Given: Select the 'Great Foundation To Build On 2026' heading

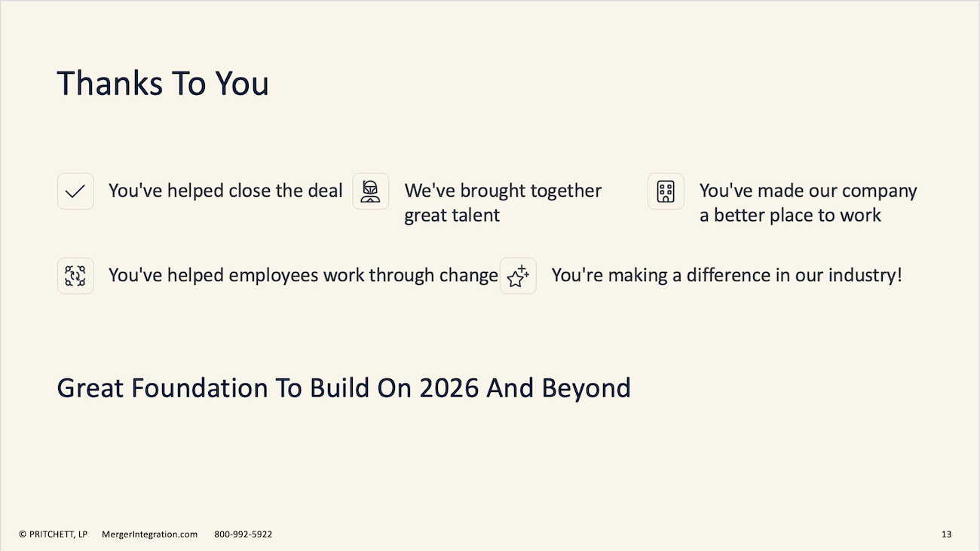Looking at the screenshot, I should coord(344,388).
